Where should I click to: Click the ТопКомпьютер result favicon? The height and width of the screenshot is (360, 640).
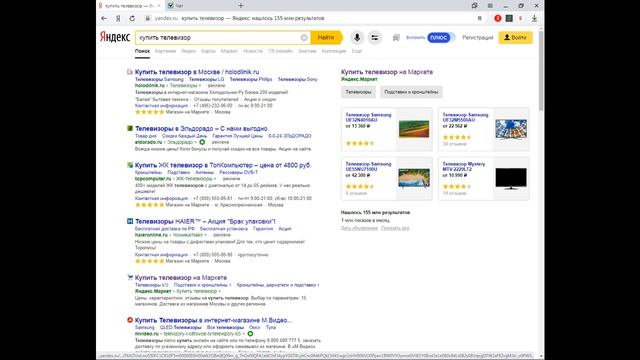coord(130,165)
